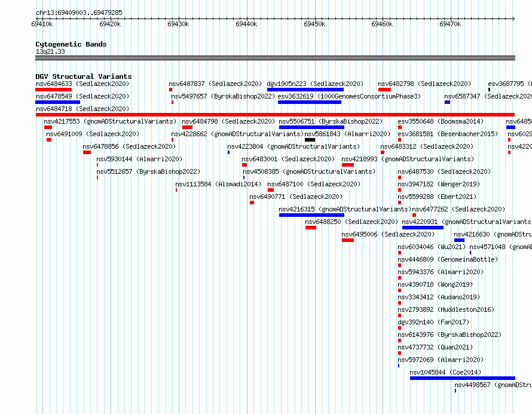Viewport: 532px width, 414px height.
Task: Click nsv4571048 variant label
Action: point(501,247)
